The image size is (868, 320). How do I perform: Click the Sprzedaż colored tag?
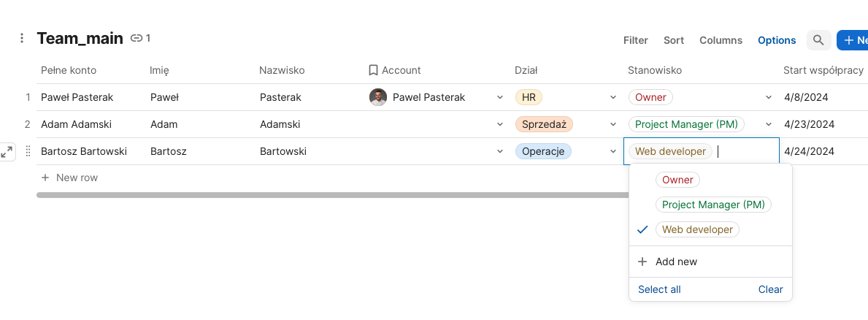[x=543, y=124]
